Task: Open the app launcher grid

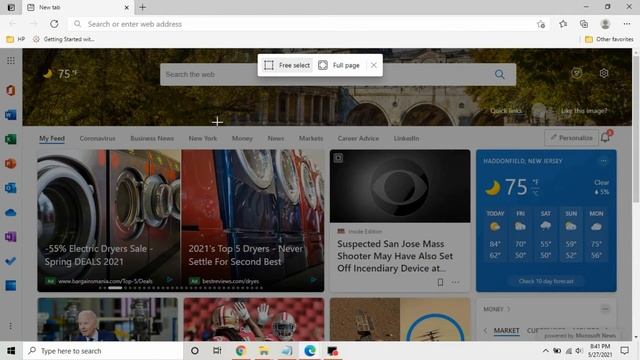Action: coord(11,60)
